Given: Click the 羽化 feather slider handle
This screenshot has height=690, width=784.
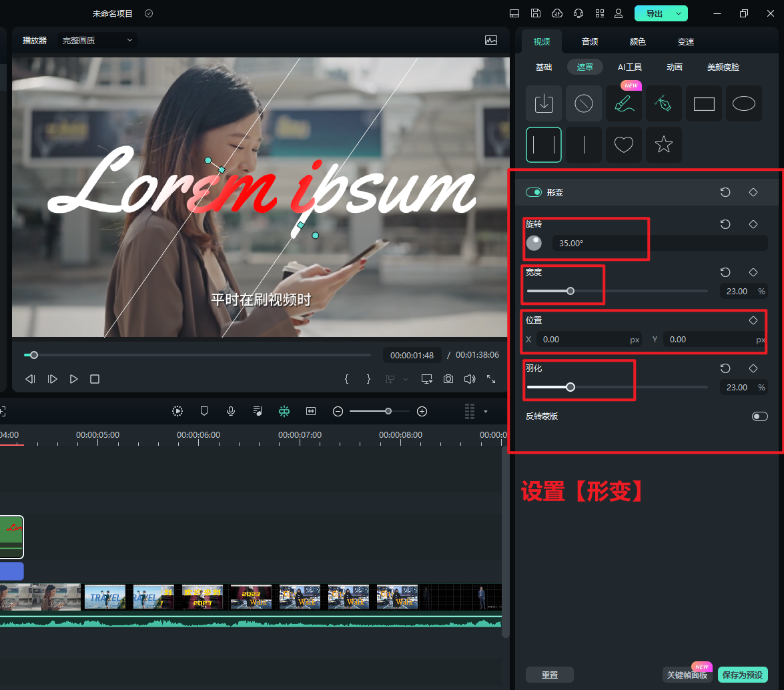Looking at the screenshot, I should click(x=570, y=387).
